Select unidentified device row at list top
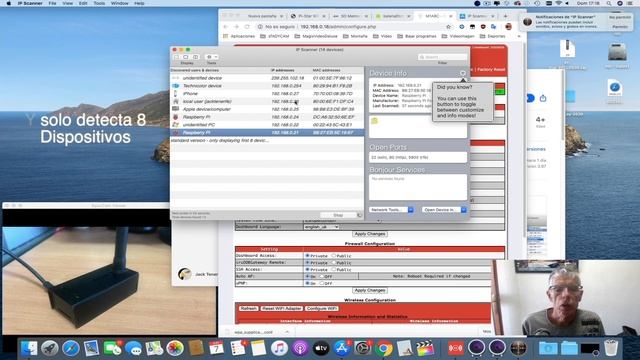The width and height of the screenshot is (640, 360). (x=267, y=78)
